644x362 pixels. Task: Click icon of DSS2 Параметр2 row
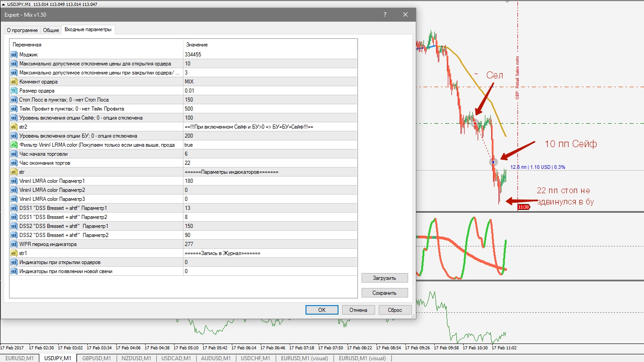(x=14, y=235)
